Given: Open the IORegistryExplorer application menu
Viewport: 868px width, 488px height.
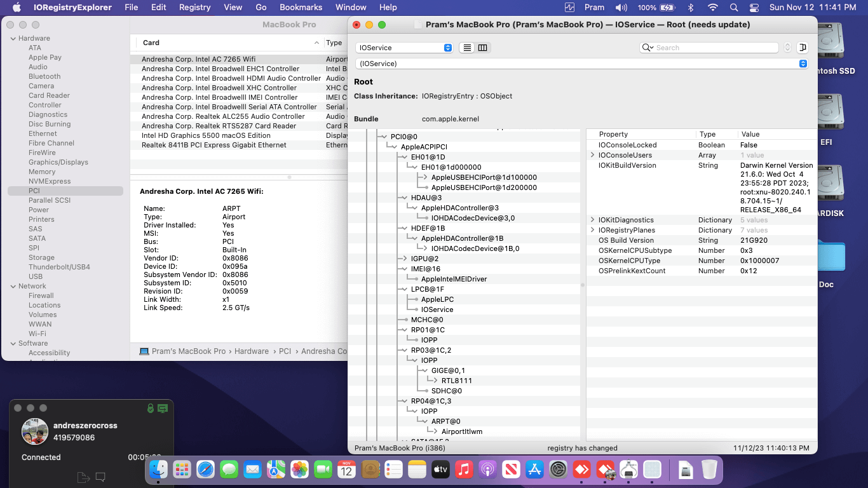Looking at the screenshot, I should pyautogui.click(x=71, y=8).
